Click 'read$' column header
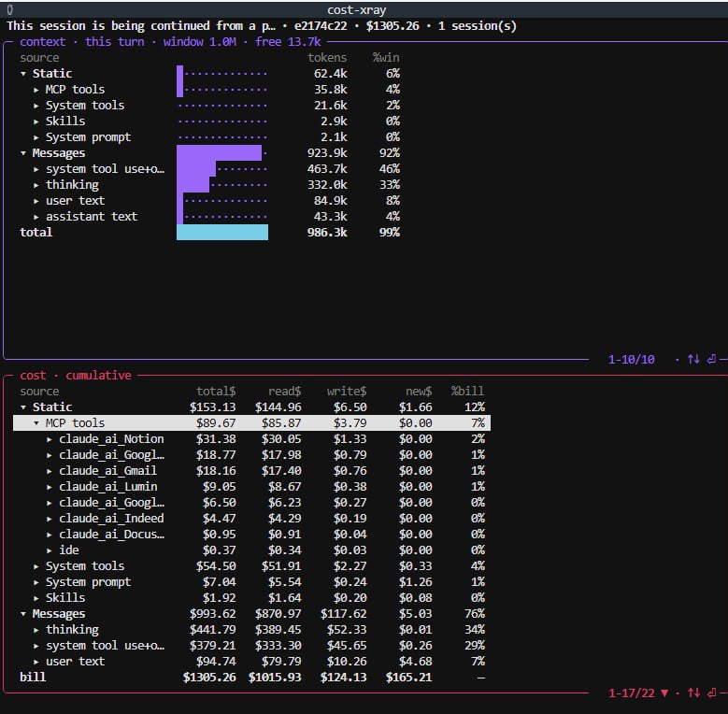Viewport: 728px width, 714px height. coord(285,392)
